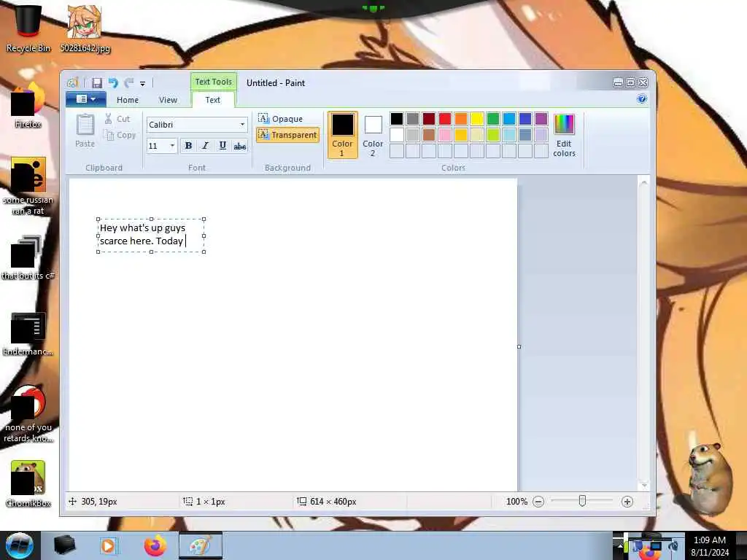
Task: Open the blue Paint file menu button
Action: coord(86,99)
